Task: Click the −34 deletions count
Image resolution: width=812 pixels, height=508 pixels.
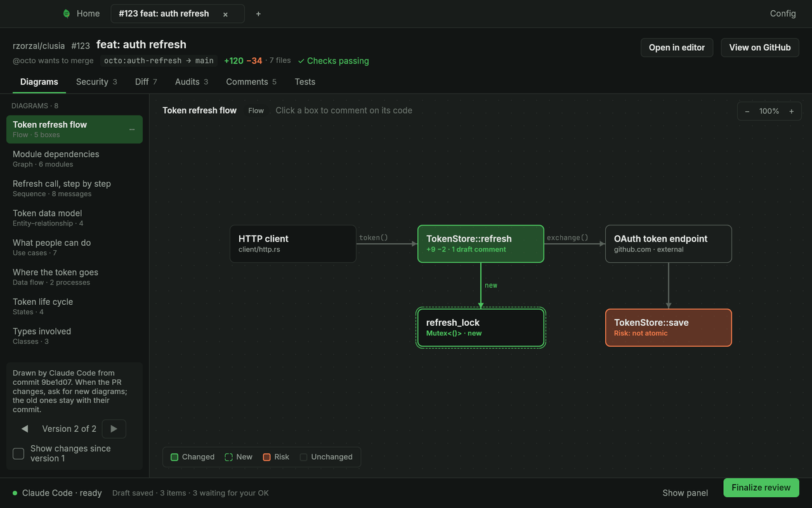Action: 254,61
